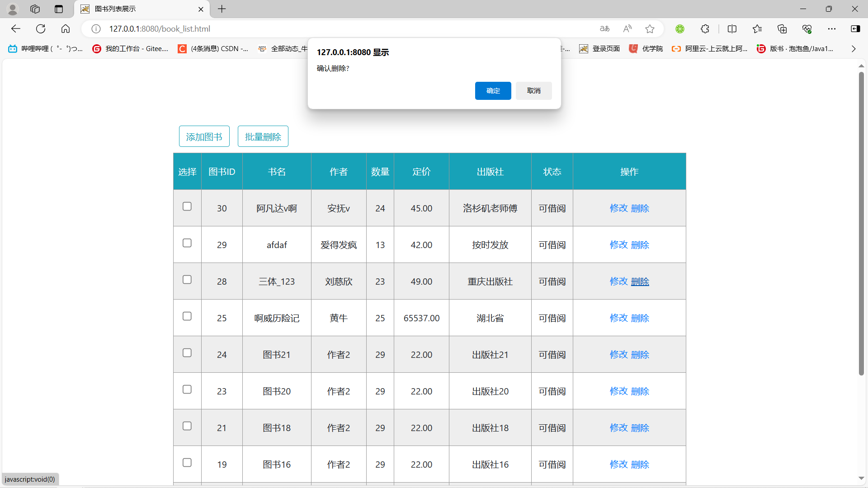Select the 图书列表展示 browser tab
Image resolution: width=868 pixels, height=488 pixels.
(x=142, y=9)
